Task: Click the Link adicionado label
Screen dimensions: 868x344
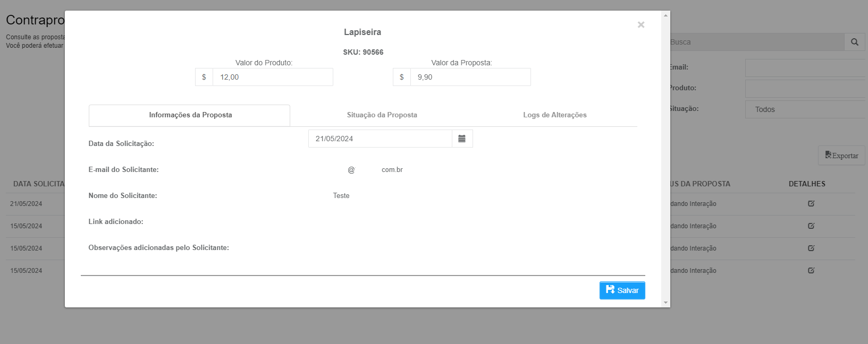Action: point(116,222)
